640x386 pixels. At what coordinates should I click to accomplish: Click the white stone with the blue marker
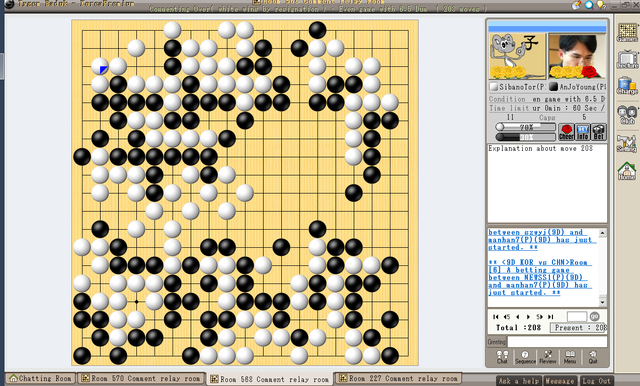point(100,66)
